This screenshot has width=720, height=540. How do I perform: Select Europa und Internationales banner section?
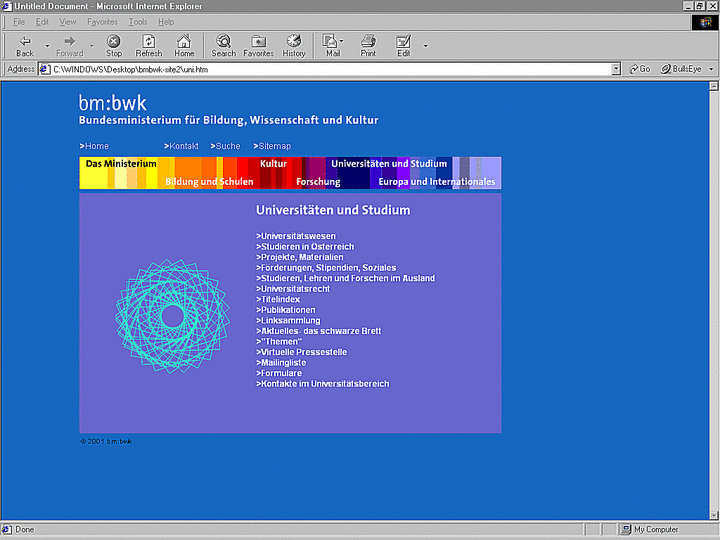(x=437, y=181)
